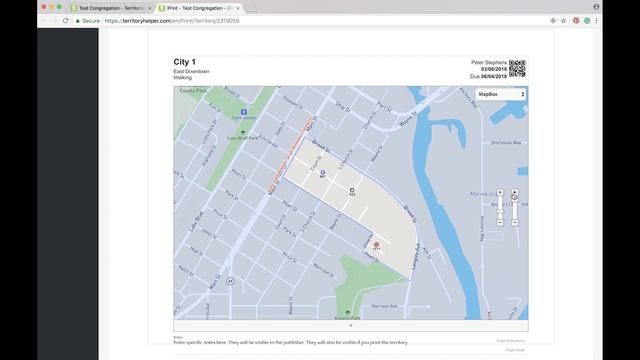Click the green extension icon in toolbar
Image resolution: width=640 pixels, height=360 pixels.
[x=587, y=20]
